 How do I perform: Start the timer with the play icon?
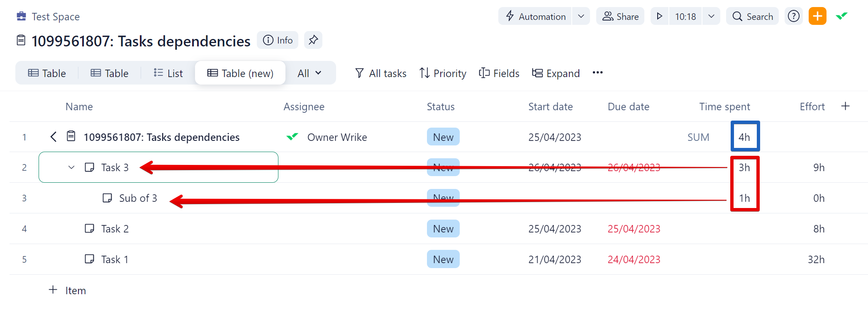pos(659,16)
